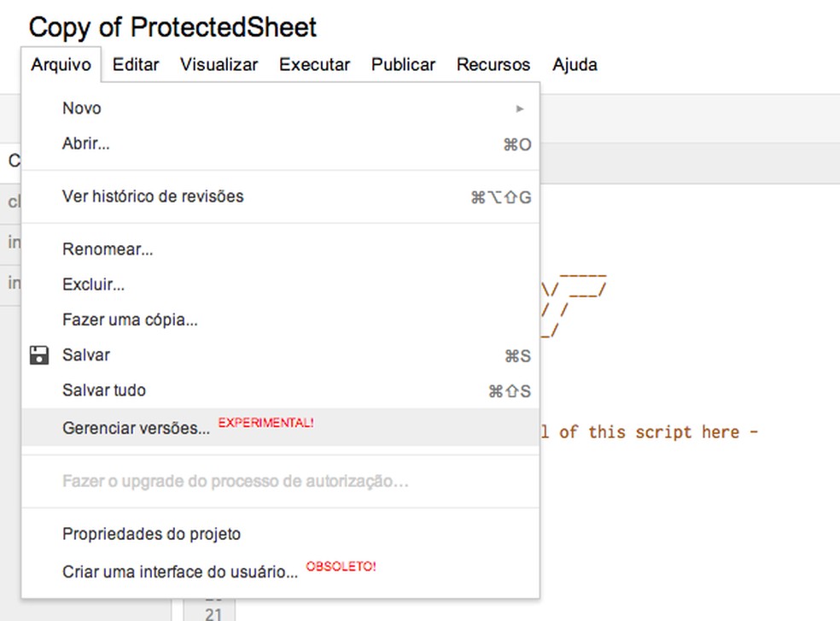Choose Criar uma interface do usuário

click(x=180, y=571)
